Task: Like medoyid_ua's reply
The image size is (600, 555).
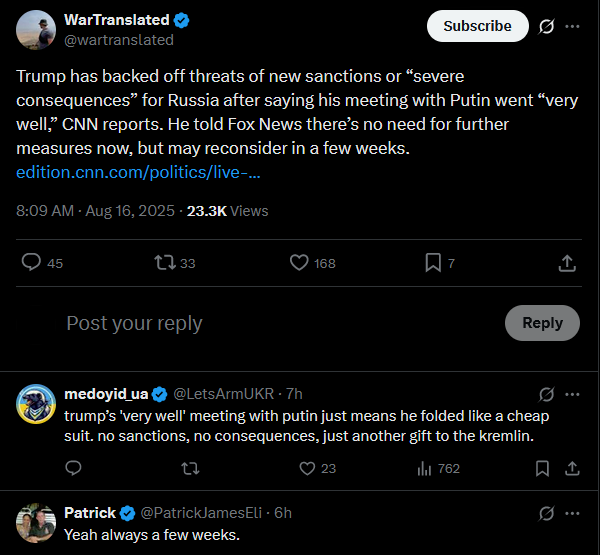Action: tap(309, 468)
